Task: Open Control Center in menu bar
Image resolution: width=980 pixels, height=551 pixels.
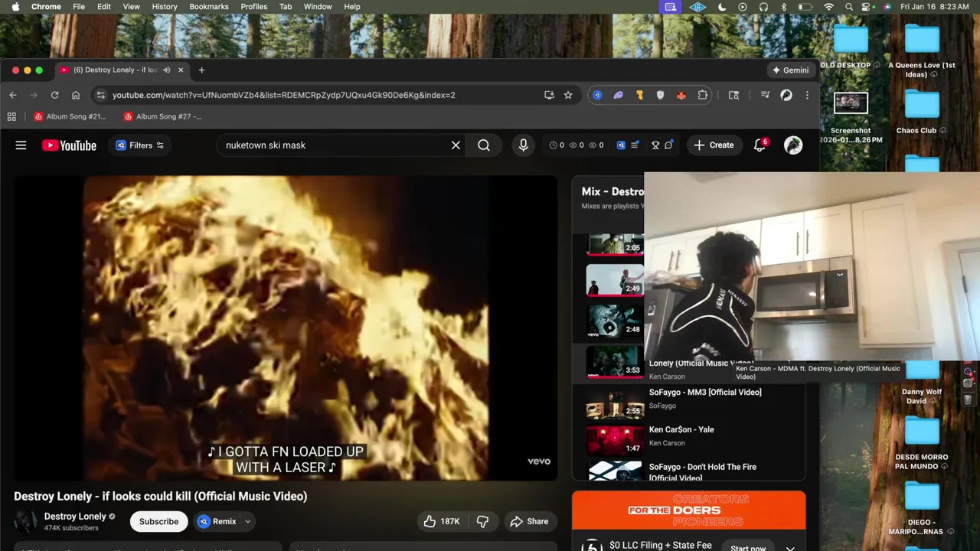Action: point(867,7)
